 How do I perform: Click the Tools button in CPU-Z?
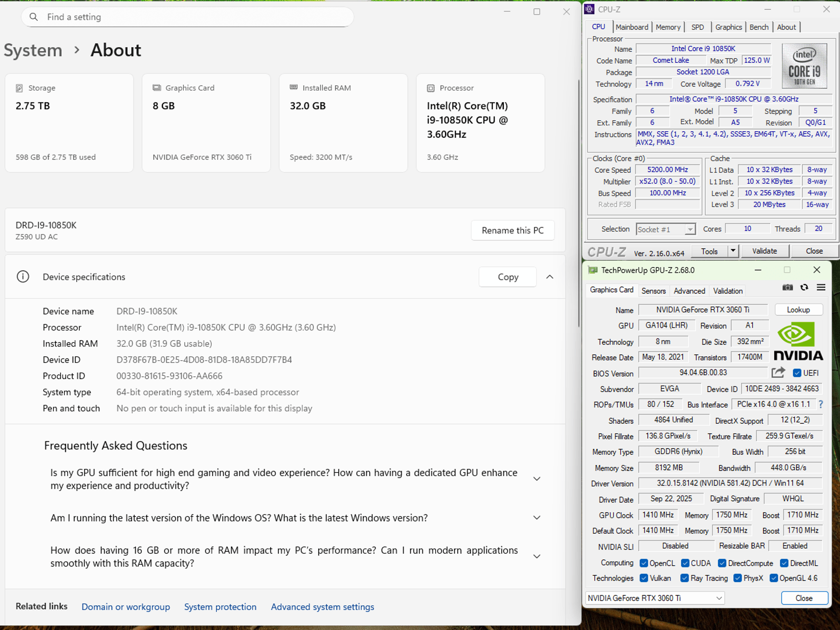[709, 251]
